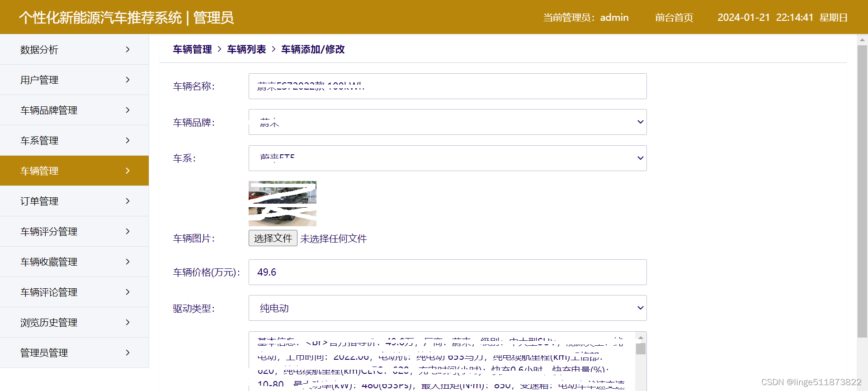Select the highlighted 车辆管理 menu item
This screenshot has width=868, height=391.
[x=74, y=171]
